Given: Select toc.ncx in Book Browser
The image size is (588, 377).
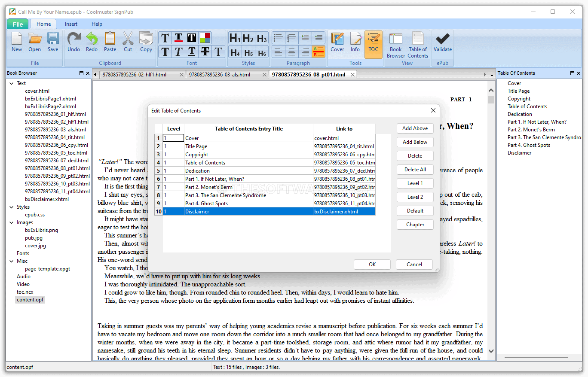Looking at the screenshot, I should [x=25, y=292].
